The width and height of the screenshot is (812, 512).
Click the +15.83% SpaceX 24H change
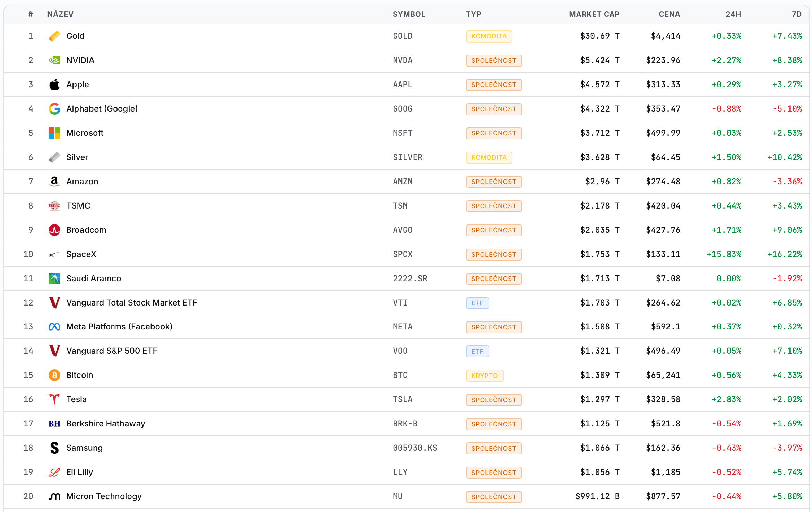(x=724, y=254)
